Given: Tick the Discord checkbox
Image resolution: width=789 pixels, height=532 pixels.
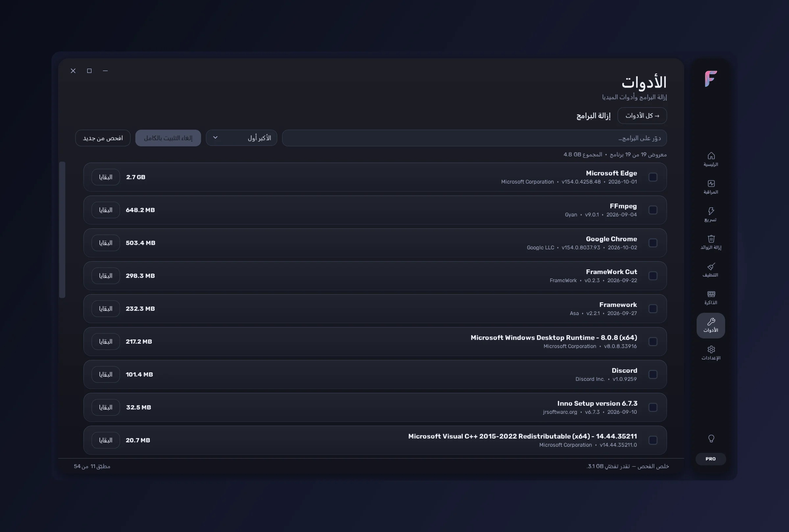Looking at the screenshot, I should tap(653, 375).
